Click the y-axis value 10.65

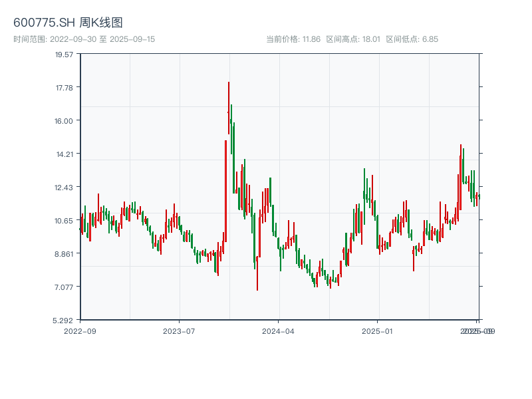click(x=64, y=221)
